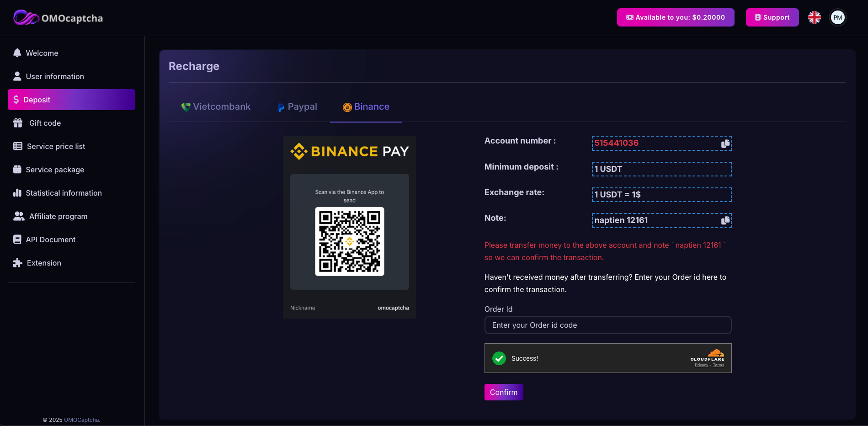Screen dimensions: 868x426
Task: Go to Welcome page
Action: click(71, 53)
